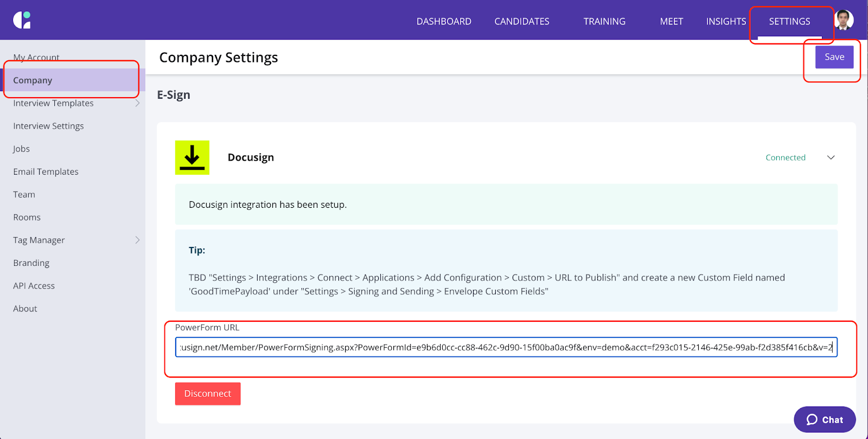The height and width of the screenshot is (439, 868).
Task: Open the Meet tab
Action: [671, 21]
